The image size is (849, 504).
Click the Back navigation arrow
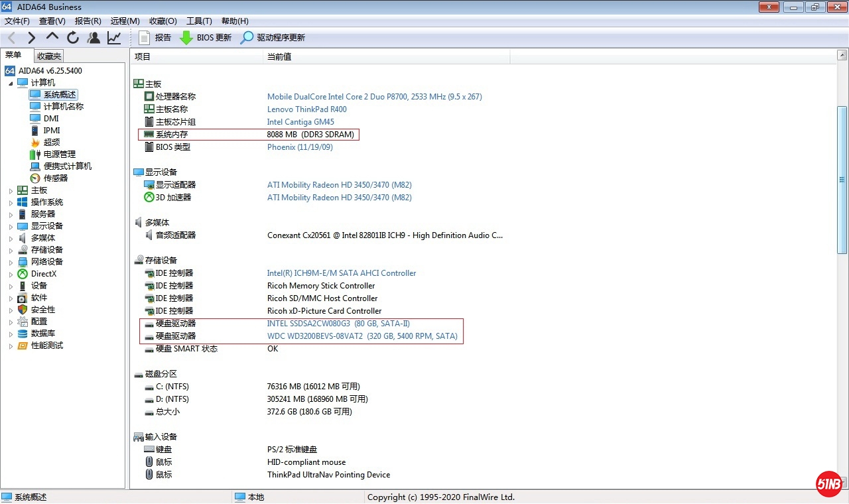coord(11,38)
